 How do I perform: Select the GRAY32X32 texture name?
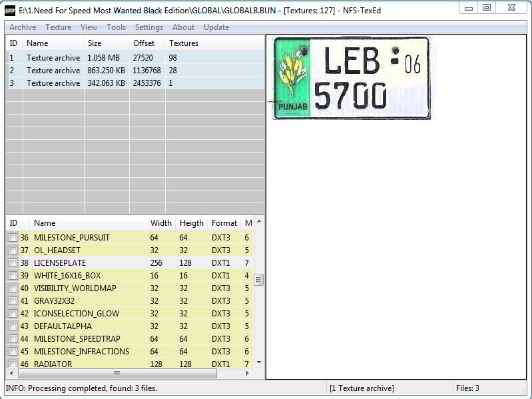point(54,300)
